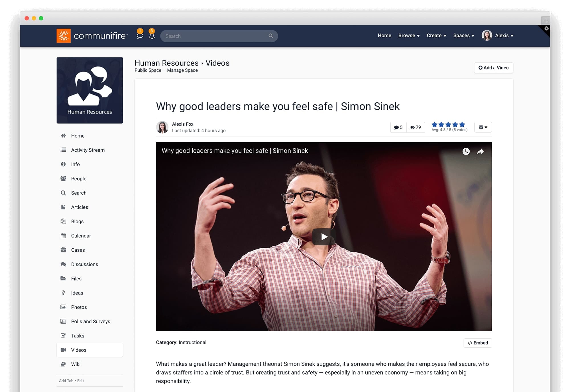The image size is (570, 392).
Task: Play the Simon Sinek video
Action: pos(324,237)
